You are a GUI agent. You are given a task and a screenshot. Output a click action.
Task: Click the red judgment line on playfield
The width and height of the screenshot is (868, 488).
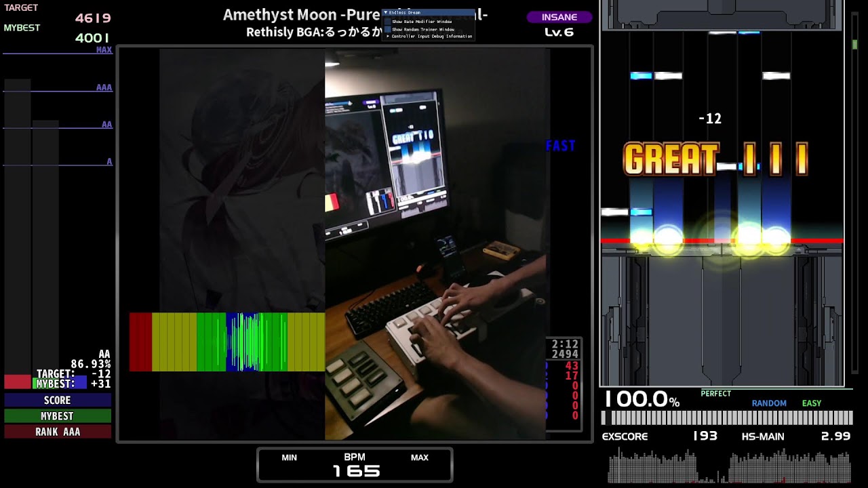coord(722,241)
